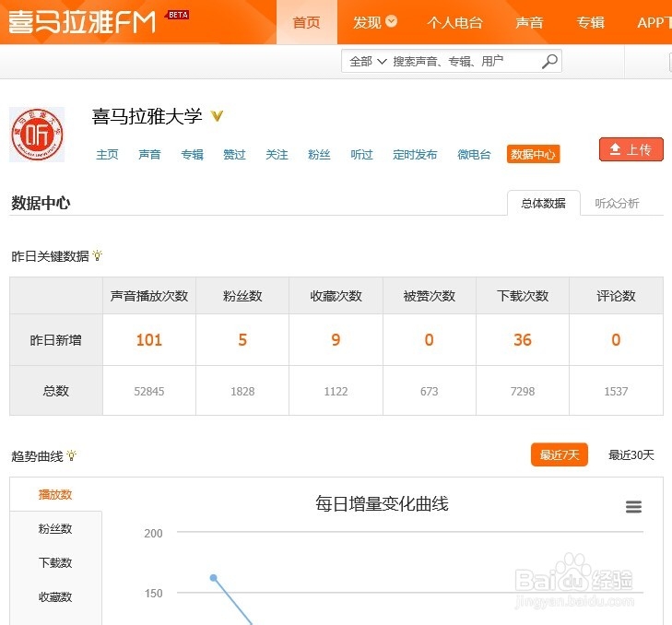This screenshot has width=672, height=625.
Task: Open 个人电台 in top navigation
Action: click(x=454, y=22)
